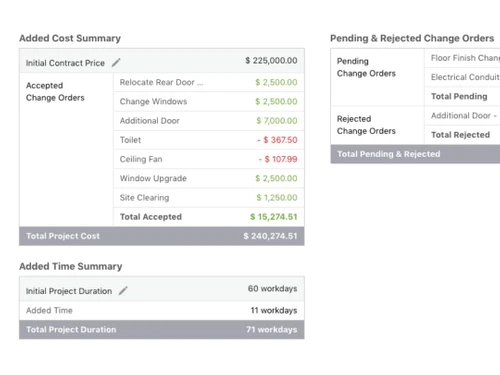Edit the Initial Project Duration with pencil icon
The image size is (500, 375).
click(123, 290)
